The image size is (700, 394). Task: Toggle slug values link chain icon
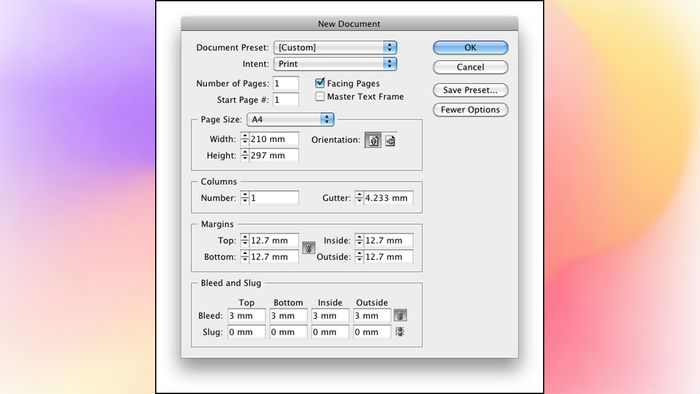(x=400, y=332)
